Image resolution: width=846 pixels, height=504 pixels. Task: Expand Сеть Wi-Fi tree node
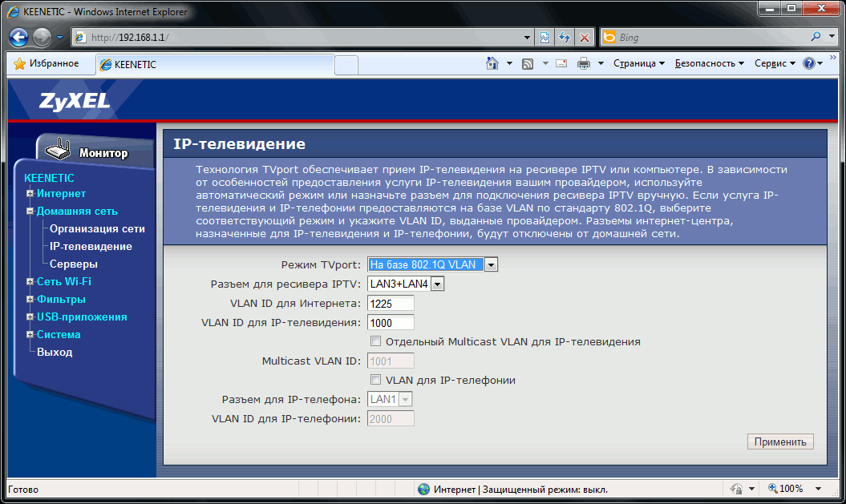coord(30,282)
